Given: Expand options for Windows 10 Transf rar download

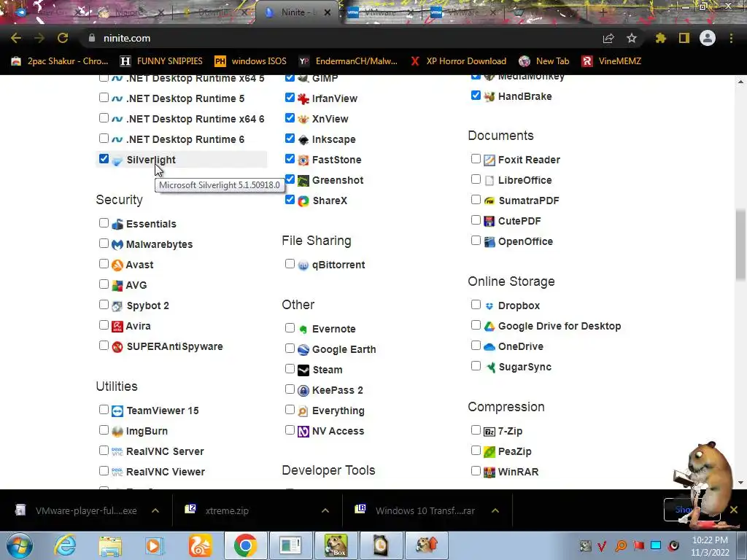Looking at the screenshot, I should click(x=495, y=510).
